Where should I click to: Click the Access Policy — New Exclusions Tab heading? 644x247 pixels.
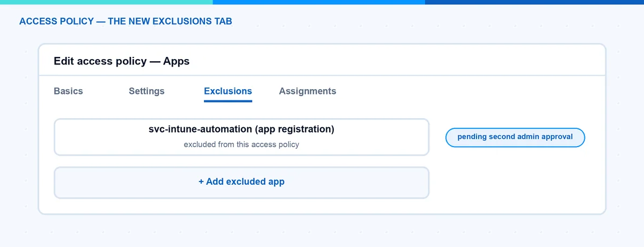(126, 21)
